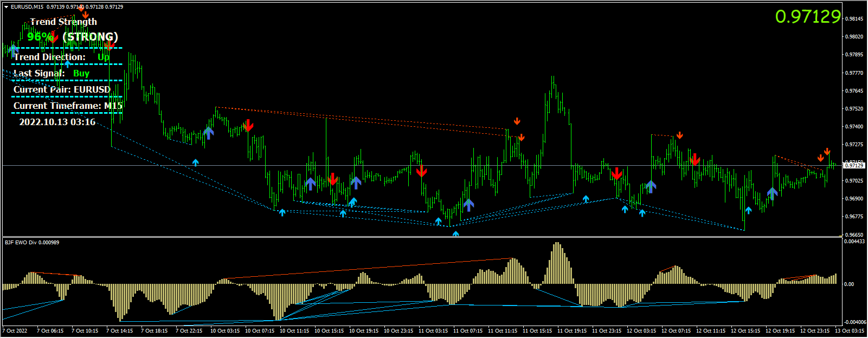
Task: Click the red sell arrow right of 96%
Action: [x=54, y=37]
